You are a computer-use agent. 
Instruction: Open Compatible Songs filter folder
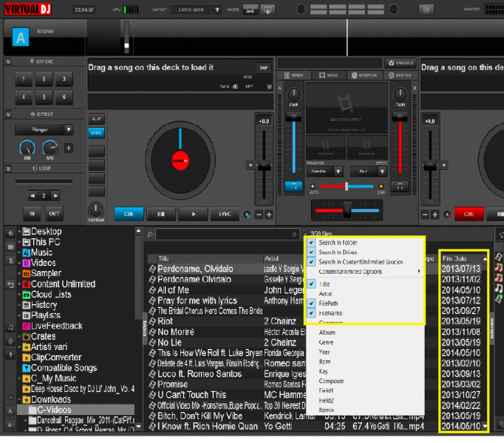(x=60, y=368)
